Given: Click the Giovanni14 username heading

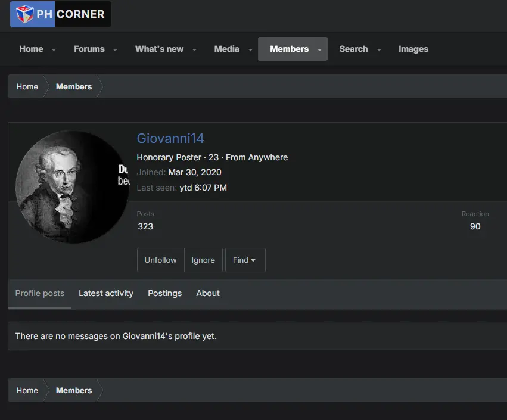Looking at the screenshot, I should (170, 138).
